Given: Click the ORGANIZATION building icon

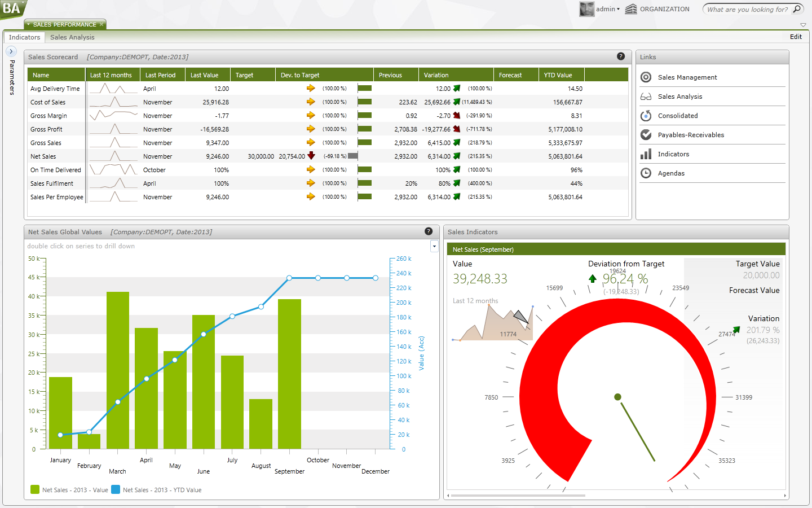Looking at the screenshot, I should [x=630, y=9].
